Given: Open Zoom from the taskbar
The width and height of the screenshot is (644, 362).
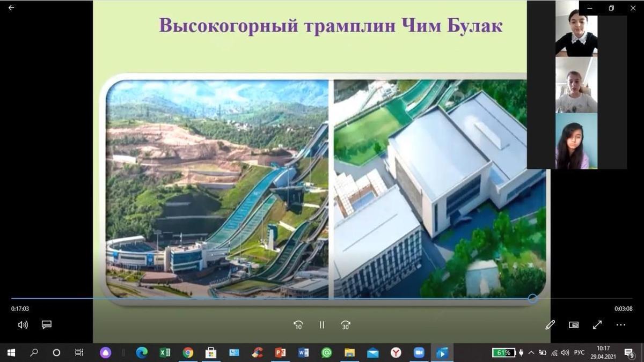Looking at the screenshot, I should 419,353.
